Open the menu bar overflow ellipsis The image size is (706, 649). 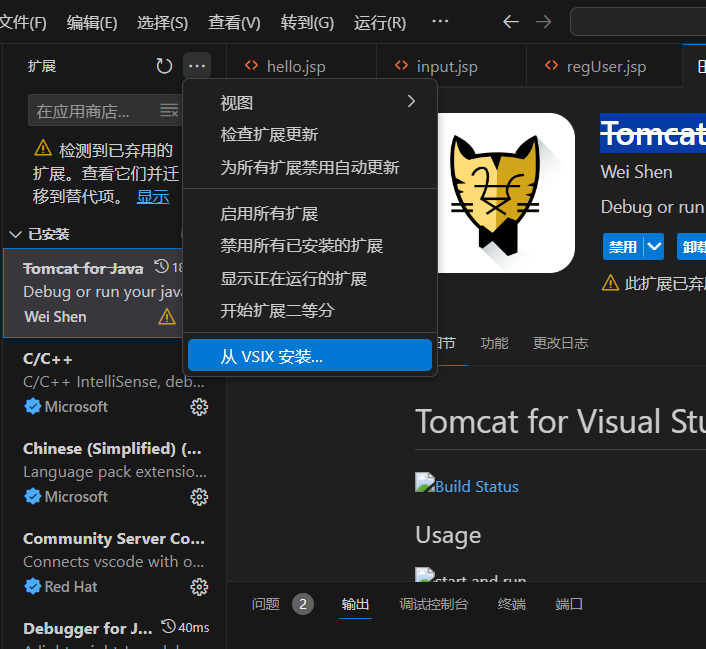(440, 21)
